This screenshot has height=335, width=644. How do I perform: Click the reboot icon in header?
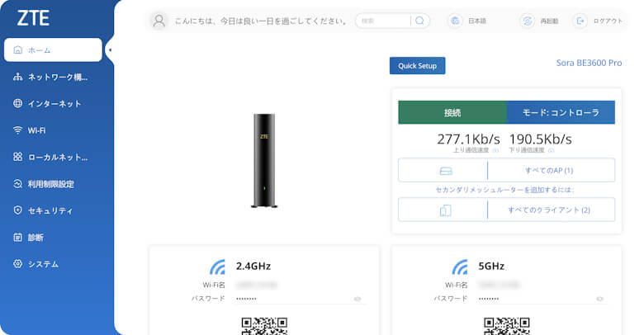pos(526,21)
